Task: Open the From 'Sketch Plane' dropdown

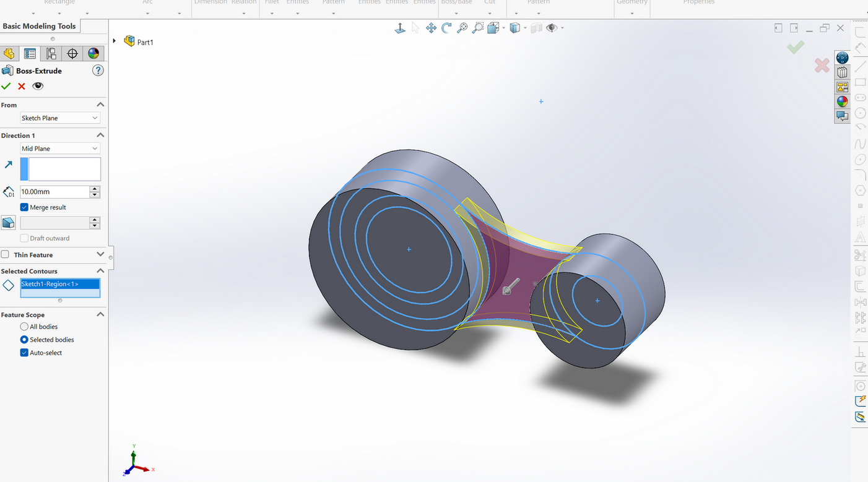Action: click(60, 118)
